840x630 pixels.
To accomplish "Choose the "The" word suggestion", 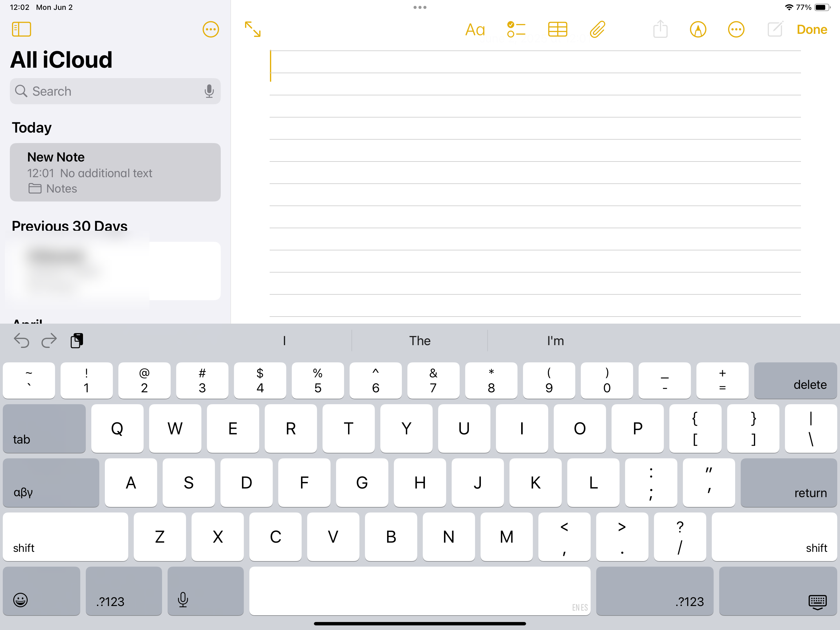I will 419,341.
